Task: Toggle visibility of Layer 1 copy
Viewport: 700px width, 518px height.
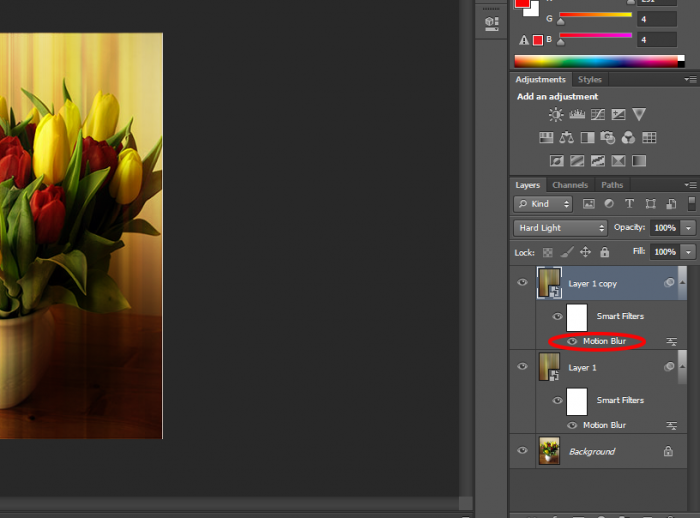Action: tap(522, 284)
